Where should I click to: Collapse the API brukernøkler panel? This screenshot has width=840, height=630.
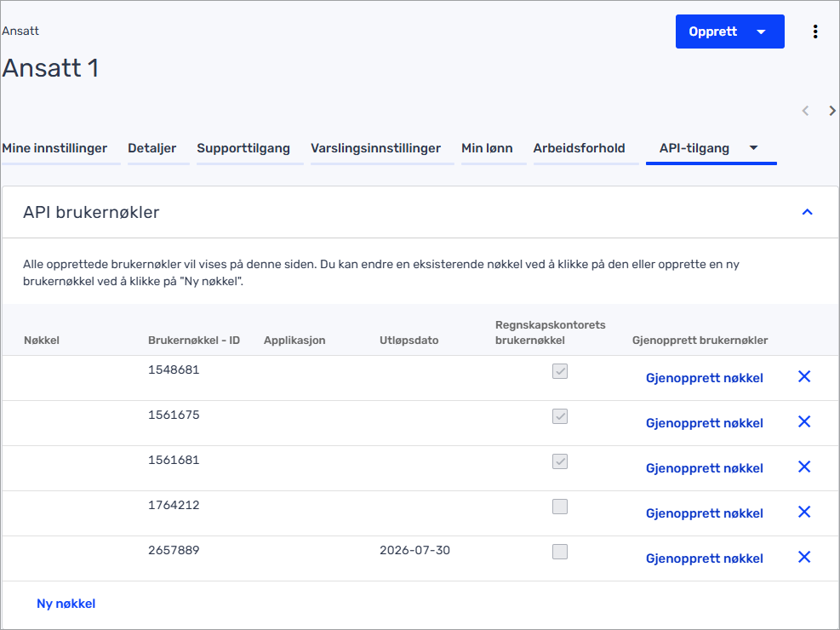tap(807, 212)
